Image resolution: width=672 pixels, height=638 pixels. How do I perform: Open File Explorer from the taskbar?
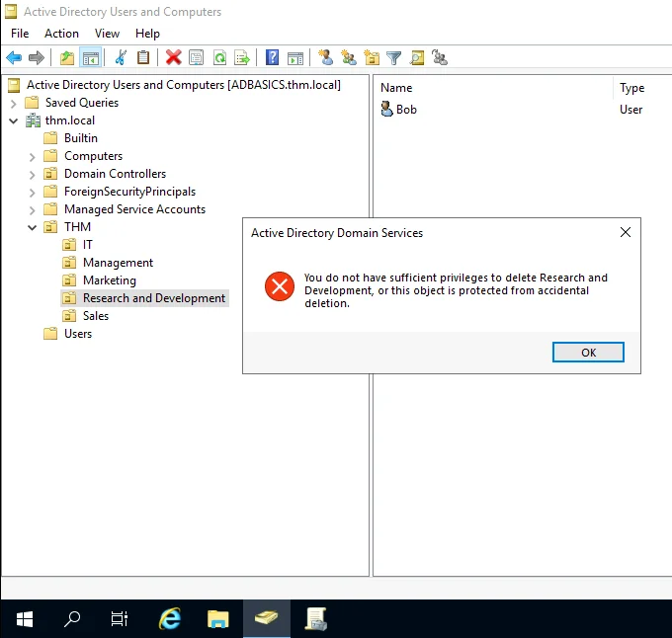218,618
